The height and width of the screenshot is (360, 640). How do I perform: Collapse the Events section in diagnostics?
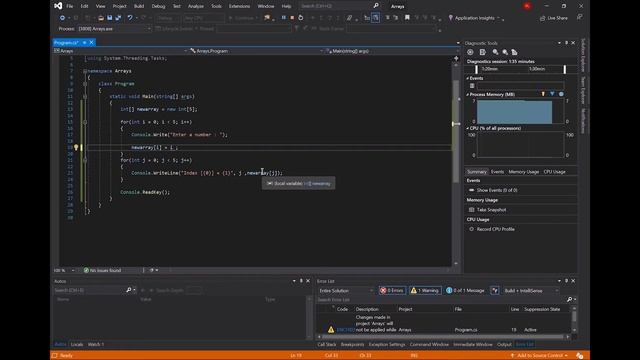pos(468,78)
